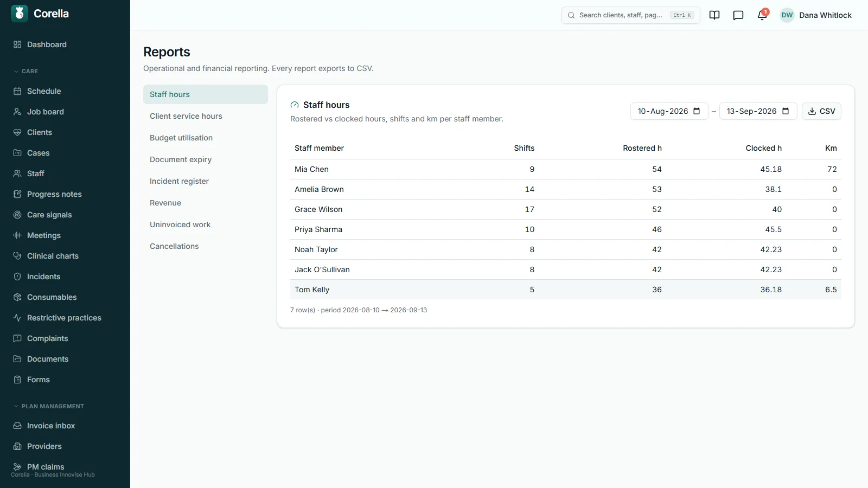The height and width of the screenshot is (488, 868).
Task: Focus the search clients and staff field
Action: click(x=630, y=15)
